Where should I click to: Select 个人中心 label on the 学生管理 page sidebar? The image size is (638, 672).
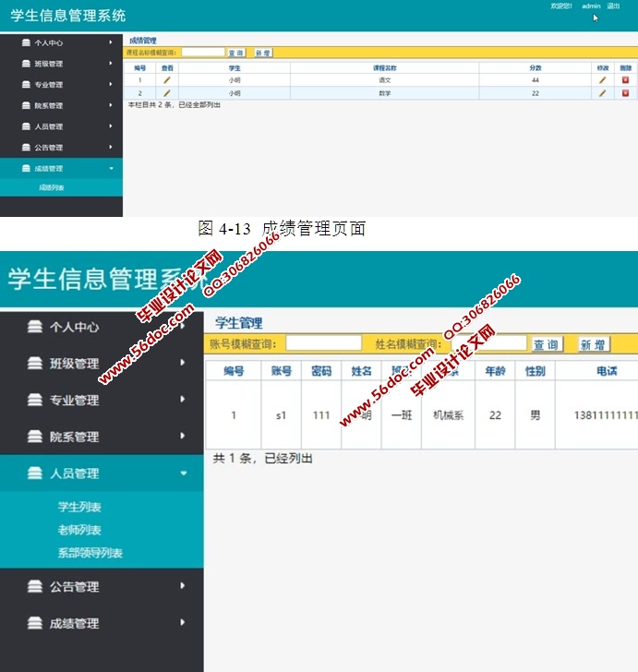click(74, 327)
